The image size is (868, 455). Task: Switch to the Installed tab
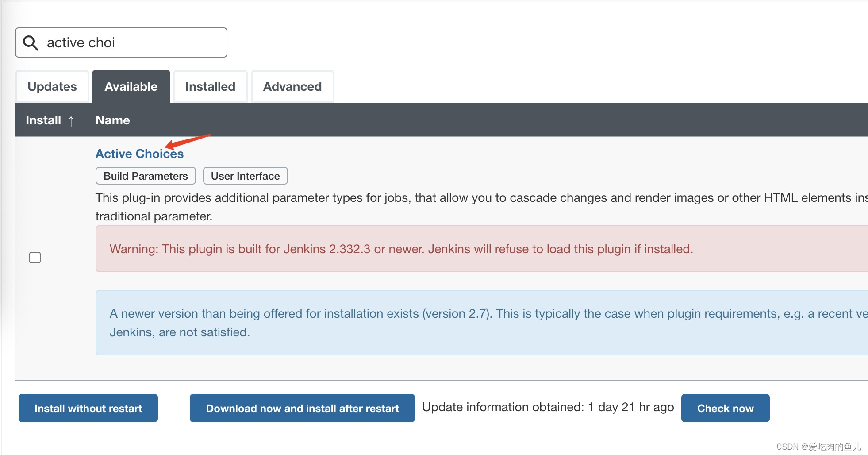coord(210,86)
